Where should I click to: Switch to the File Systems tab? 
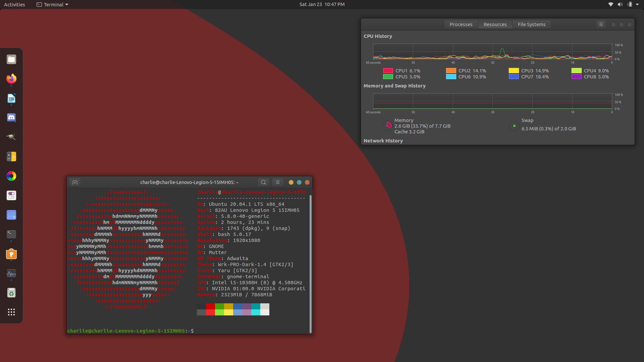click(x=532, y=24)
